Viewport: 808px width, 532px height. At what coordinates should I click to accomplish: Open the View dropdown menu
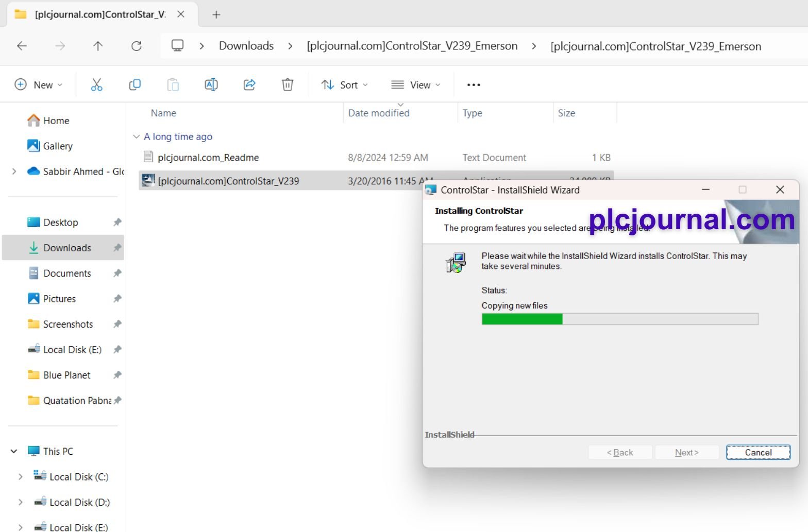click(416, 85)
